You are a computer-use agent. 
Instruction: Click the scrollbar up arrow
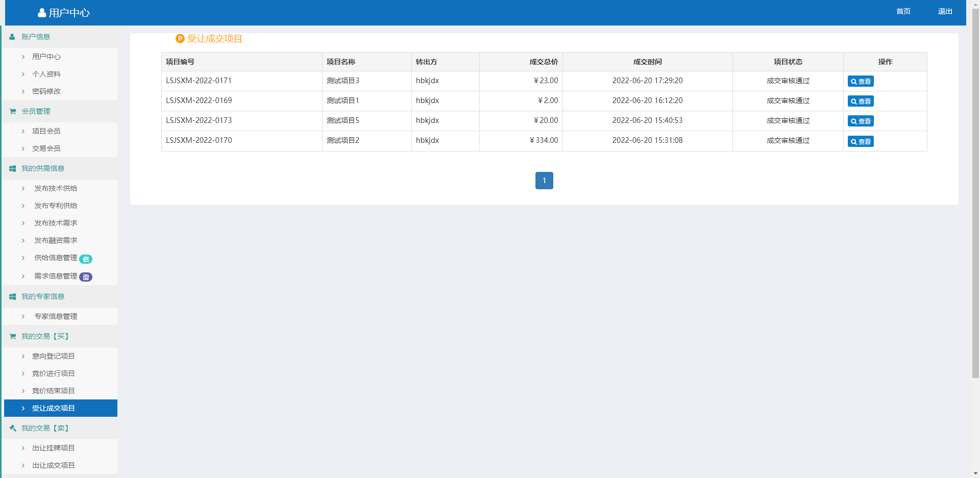975,4
